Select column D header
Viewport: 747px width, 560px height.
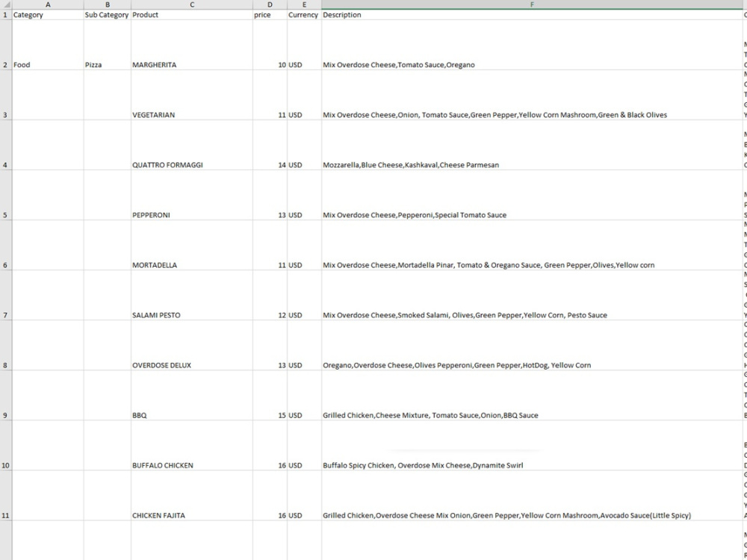pyautogui.click(x=270, y=4)
